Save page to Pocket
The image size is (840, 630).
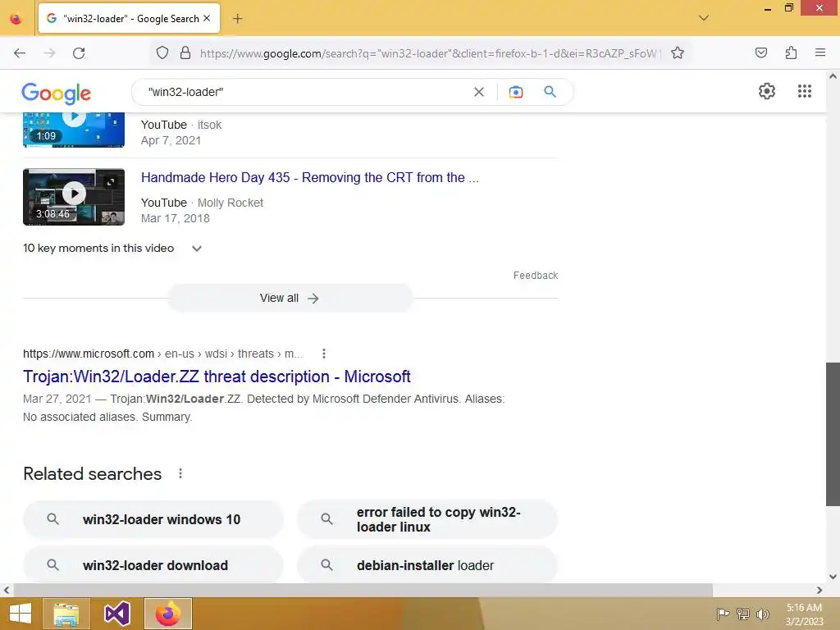click(760, 52)
